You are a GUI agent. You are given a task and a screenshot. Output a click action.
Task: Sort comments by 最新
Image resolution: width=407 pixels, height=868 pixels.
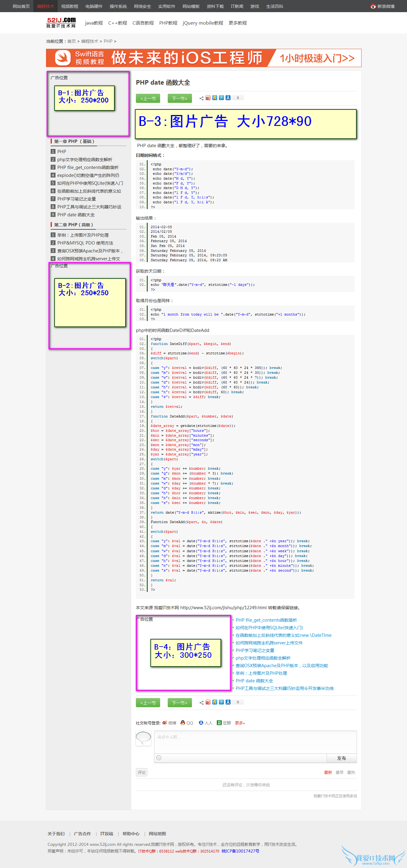coord(328,773)
